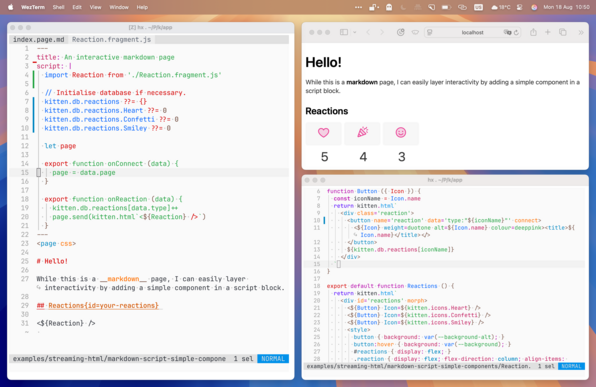This screenshot has width=596, height=387.
Task: Click the US input source indicator
Action: tap(478, 7)
